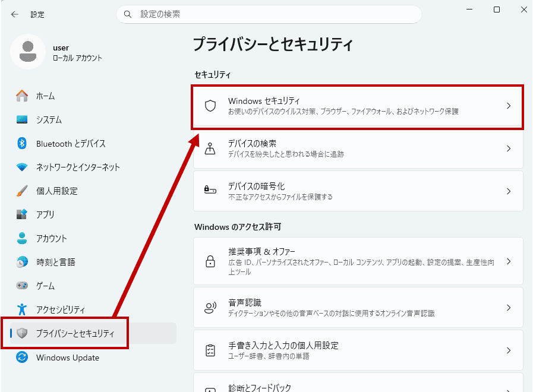
Task: Click the 推奨事項 & オファー padlock icon
Action: click(x=210, y=261)
